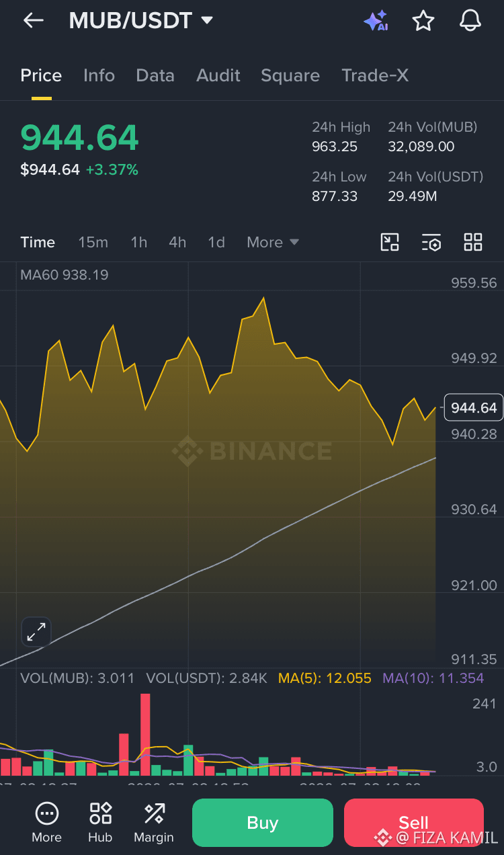Click the 24h High value 963.25
Viewport: 504px width, 855px height.
(335, 147)
